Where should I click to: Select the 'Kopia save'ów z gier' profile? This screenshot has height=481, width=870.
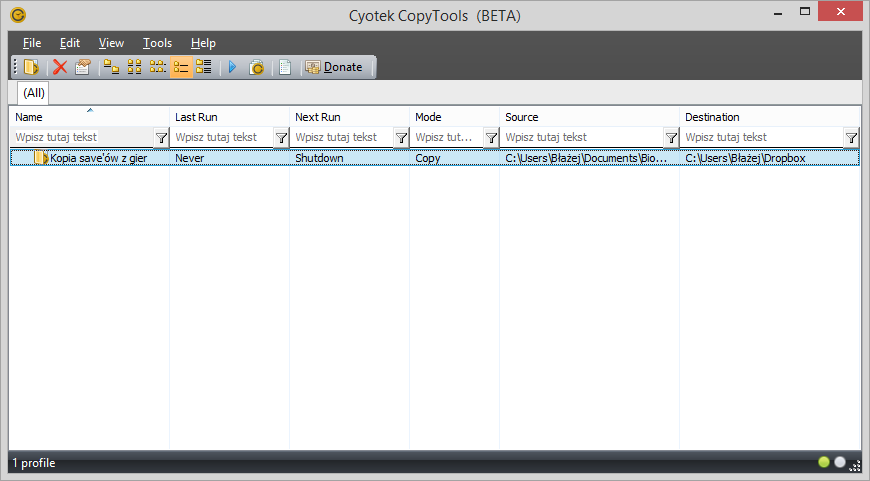98,158
